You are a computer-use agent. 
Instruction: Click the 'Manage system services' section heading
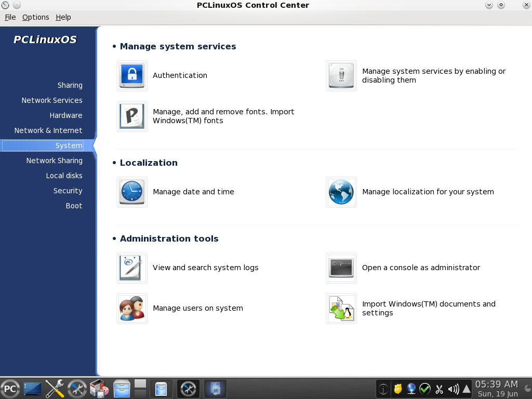pos(178,46)
